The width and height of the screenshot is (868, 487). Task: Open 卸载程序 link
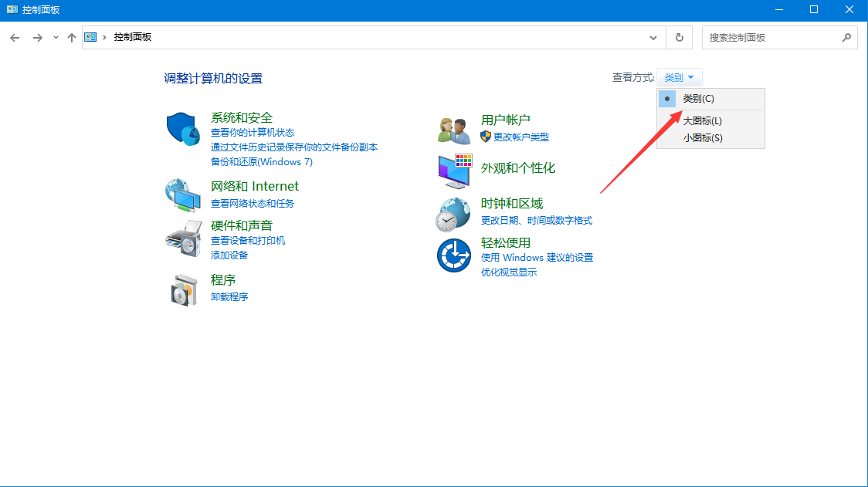point(229,297)
